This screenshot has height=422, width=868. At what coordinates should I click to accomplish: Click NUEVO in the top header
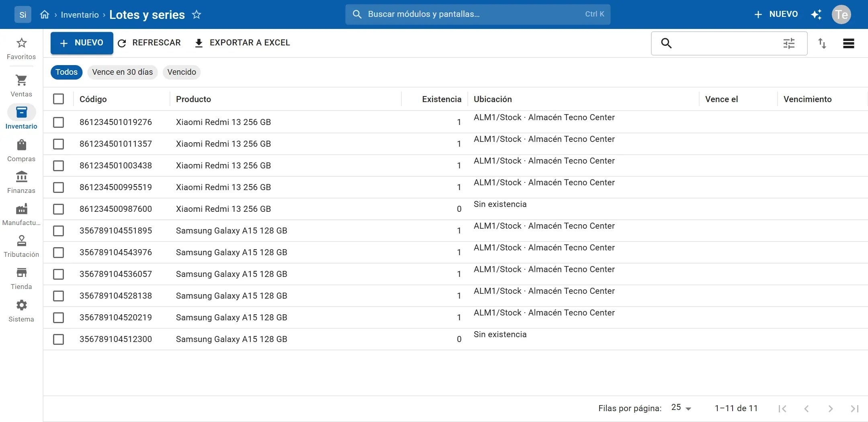pyautogui.click(x=776, y=14)
